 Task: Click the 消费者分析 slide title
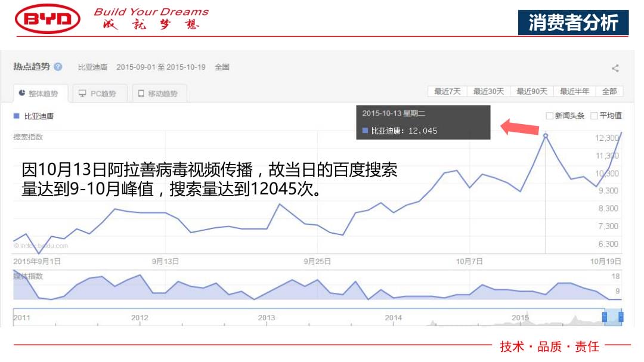coord(574,23)
